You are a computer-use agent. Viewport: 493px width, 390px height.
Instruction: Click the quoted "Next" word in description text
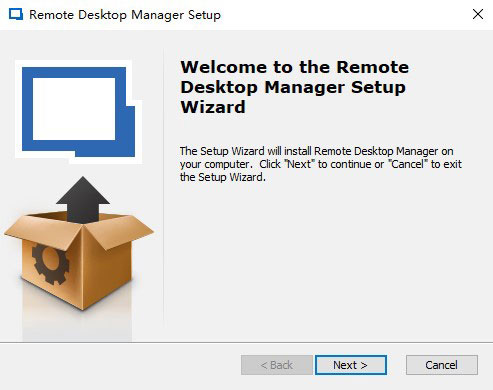click(x=299, y=164)
